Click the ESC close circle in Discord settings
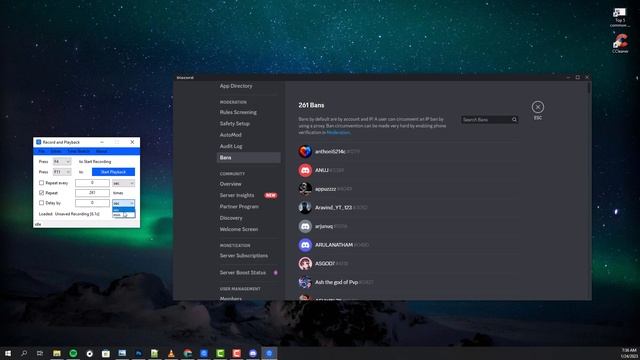This screenshot has width=640, height=360. coord(538,107)
